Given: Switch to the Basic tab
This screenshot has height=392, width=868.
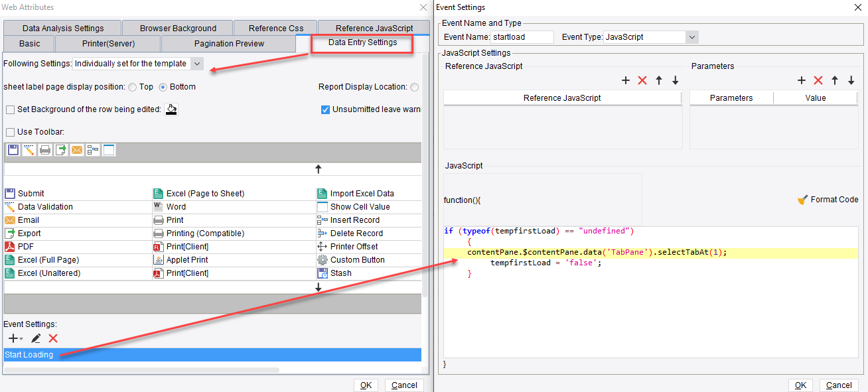Looking at the screenshot, I should pyautogui.click(x=29, y=44).
